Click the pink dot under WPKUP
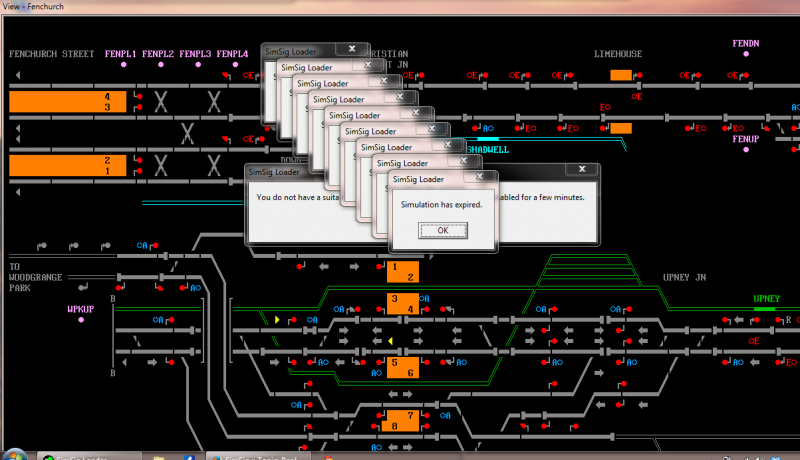This screenshot has height=460, width=800. pyautogui.click(x=81, y=320)
